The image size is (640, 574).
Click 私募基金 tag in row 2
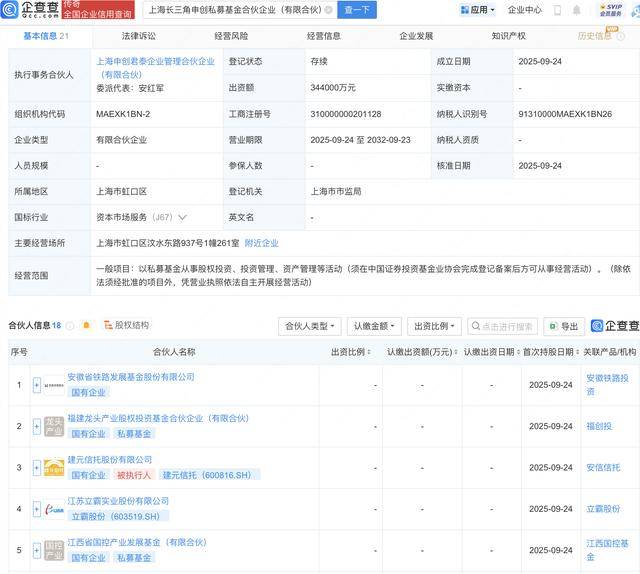pos(134,434)
